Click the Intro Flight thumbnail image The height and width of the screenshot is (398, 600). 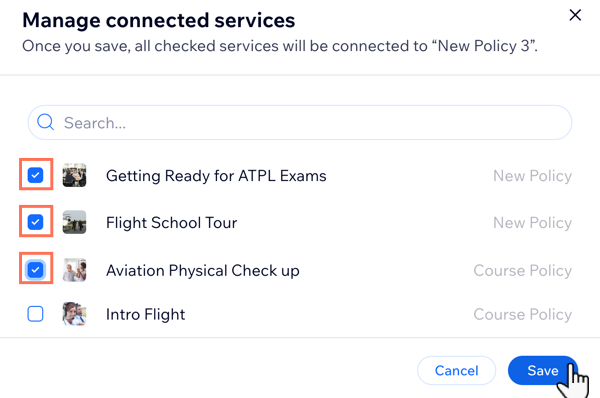(x=74, y=314)
